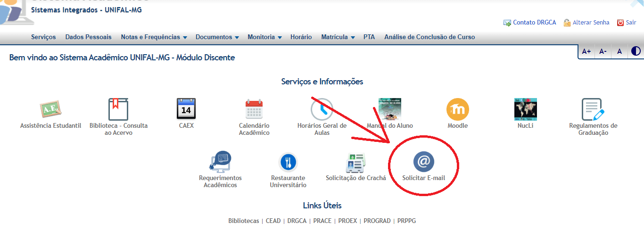Click the Serviços e Informações heading

click(322, 82)
